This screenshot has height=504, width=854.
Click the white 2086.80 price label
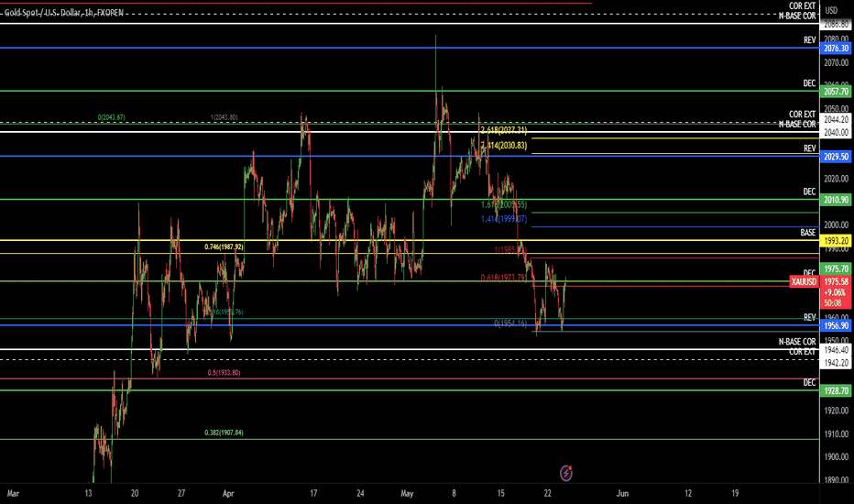836,25
